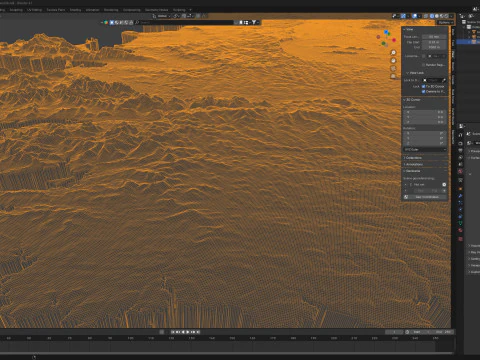Switch to the Sculpting workspace tab
This screenshot has height=360, width=480.
pyautogui.click(x=16, y=10)
